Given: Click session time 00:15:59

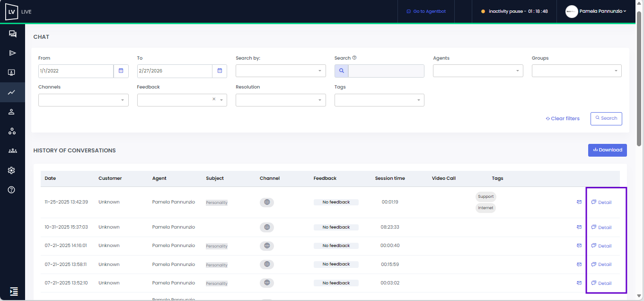Looking at the screenshot, I should point(390,264).
